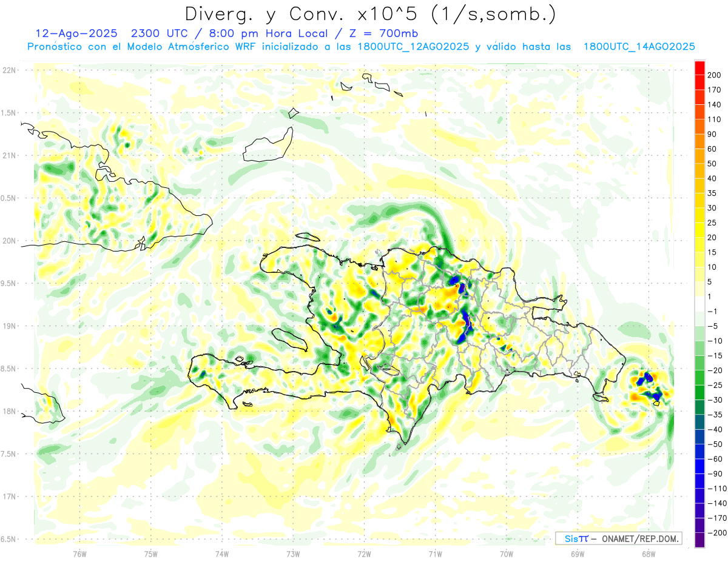
Task: Click the '60' value on the color scale
Action: (712, 149)
